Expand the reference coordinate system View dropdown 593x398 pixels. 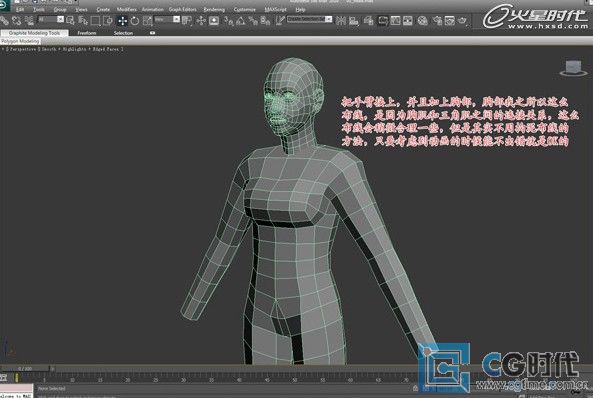167,19
